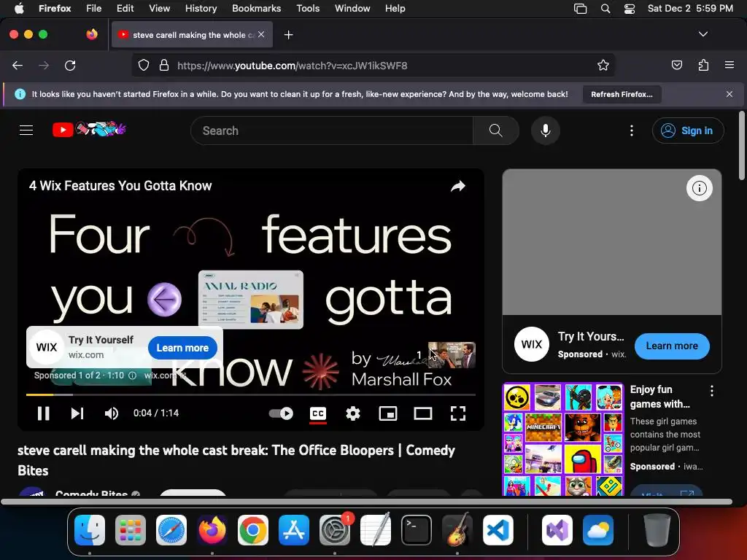Mute the video volume speaker icon
747x560 pixels.
(x=112, y=413)
